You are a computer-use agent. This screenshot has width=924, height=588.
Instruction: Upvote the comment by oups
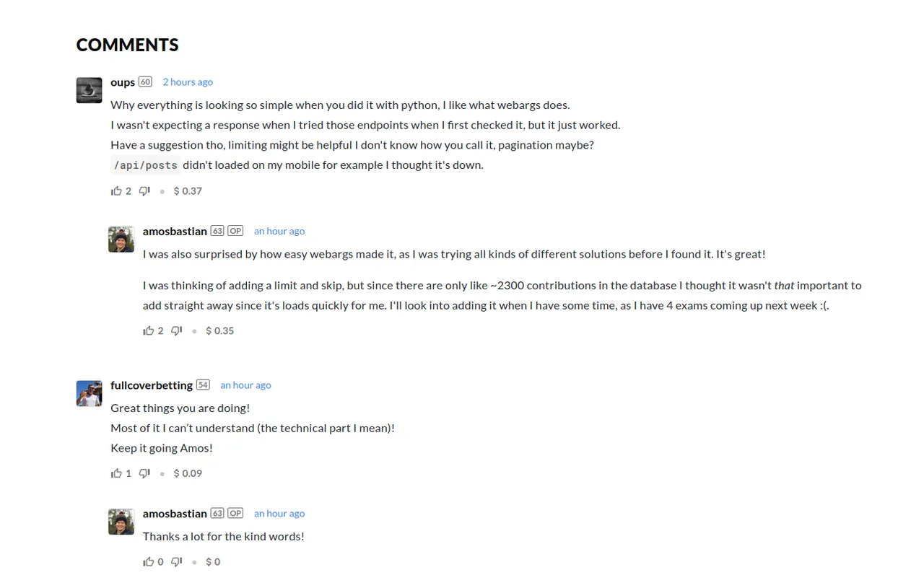pyautogui.click(x=116, y=191)
